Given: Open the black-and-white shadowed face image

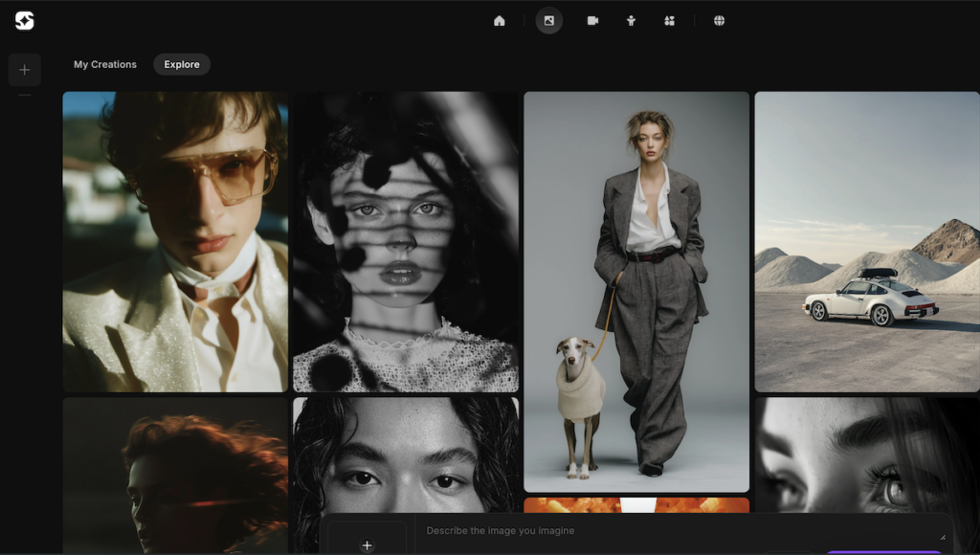Looking at the screenshot, I should 406,241.
